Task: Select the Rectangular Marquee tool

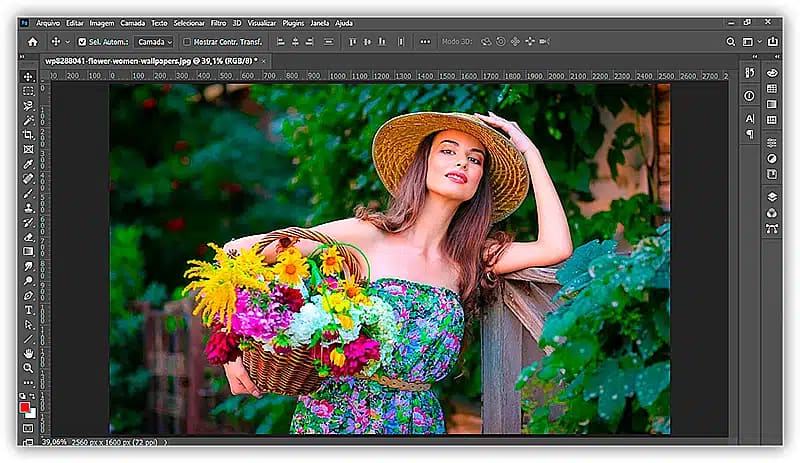Action: click(28, 91)
